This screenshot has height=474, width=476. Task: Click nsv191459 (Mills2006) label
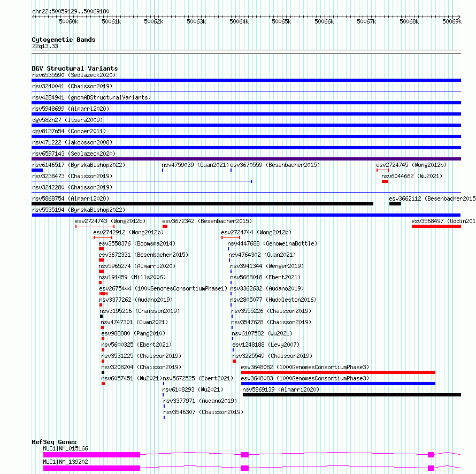pos(132,277)
